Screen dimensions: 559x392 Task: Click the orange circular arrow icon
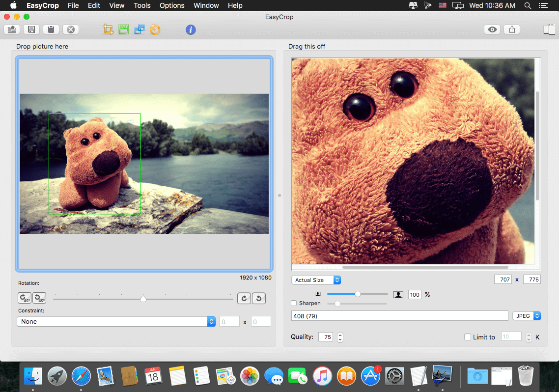click(x=155, y=29)
